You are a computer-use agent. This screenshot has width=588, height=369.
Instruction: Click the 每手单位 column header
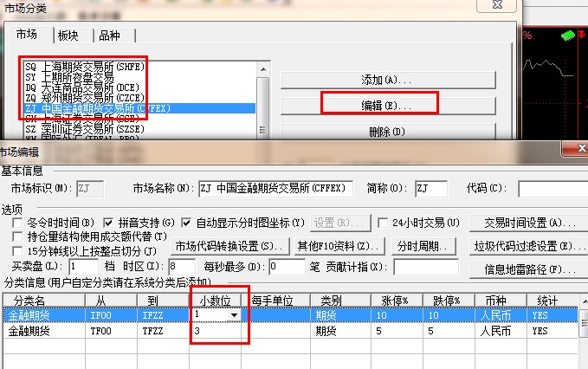[x=275, y=301]
